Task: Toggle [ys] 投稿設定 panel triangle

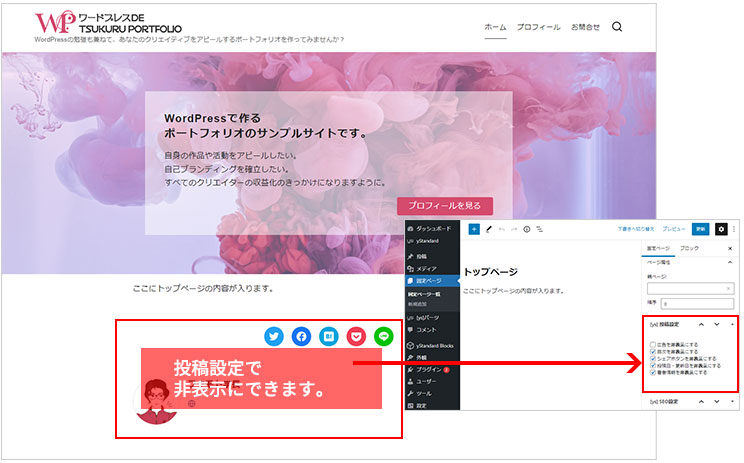Action: tap(732, 324)
